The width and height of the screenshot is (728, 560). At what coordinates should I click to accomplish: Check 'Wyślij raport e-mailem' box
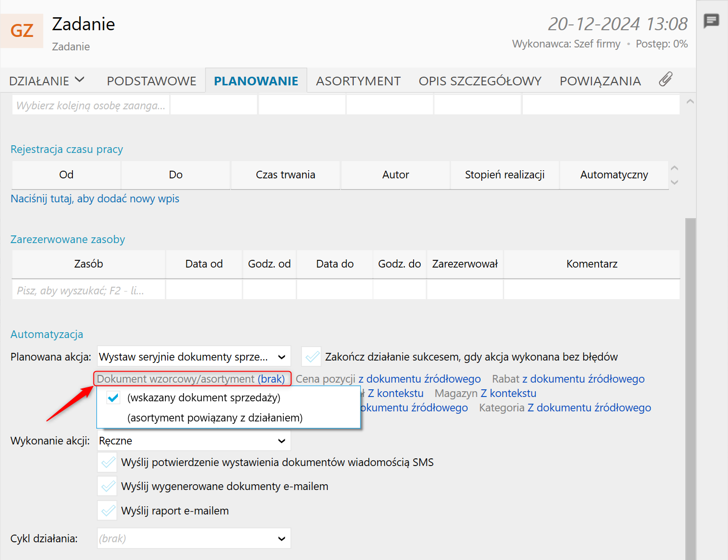107,511
